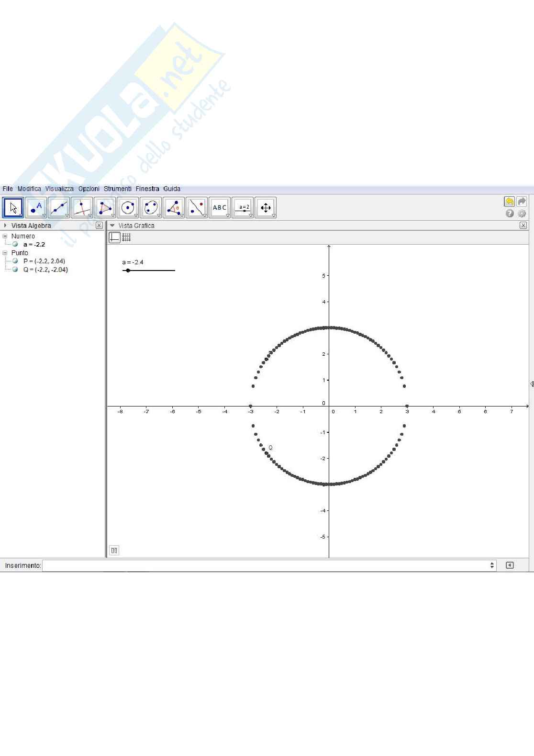Toggle the grid display button

(126, 237)
